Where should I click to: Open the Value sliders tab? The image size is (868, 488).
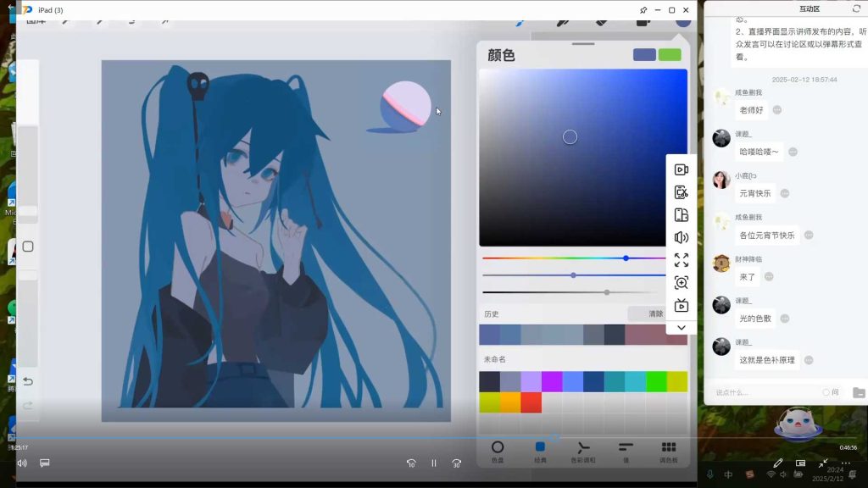[626, 451]
